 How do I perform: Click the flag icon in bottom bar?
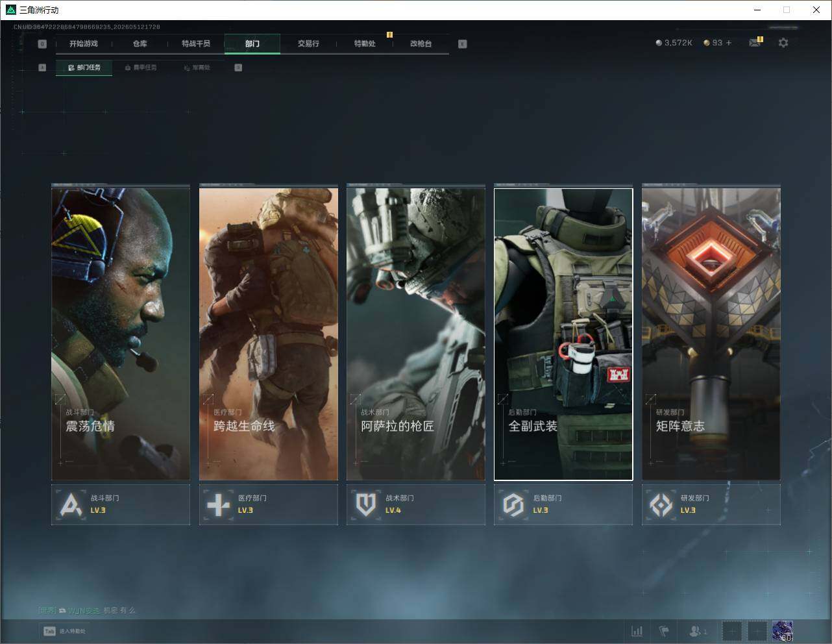(664, 631)
